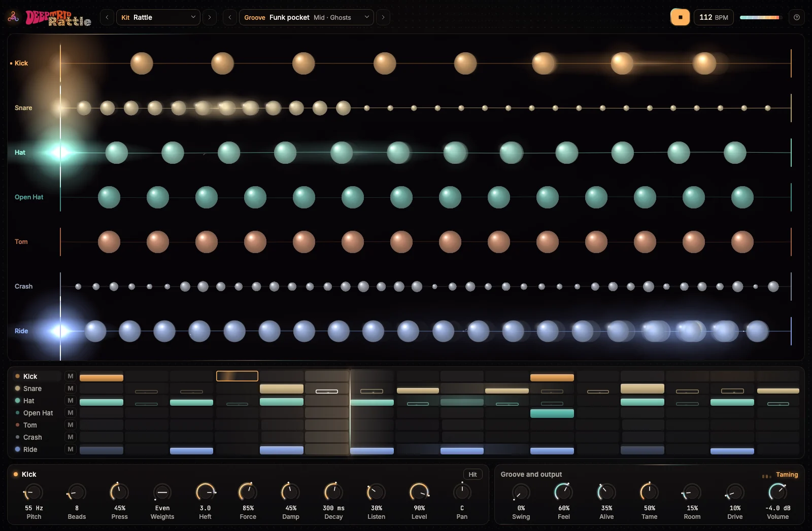Viewport: 812px width, 531px height.
Task: Open the help icon at top right
Action: pyautogui.click(x=797, y=17)
